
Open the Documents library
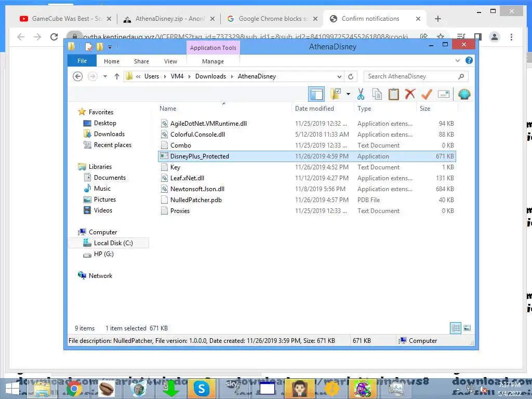110,178
